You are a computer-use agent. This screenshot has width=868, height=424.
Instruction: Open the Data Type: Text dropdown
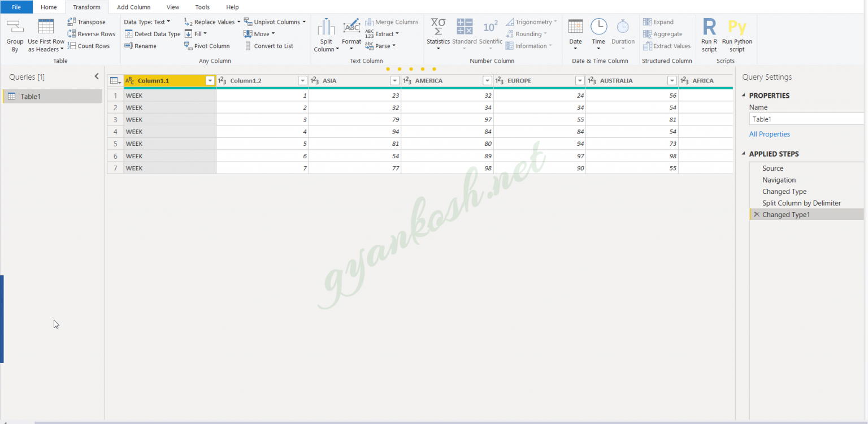click(148, 21)
